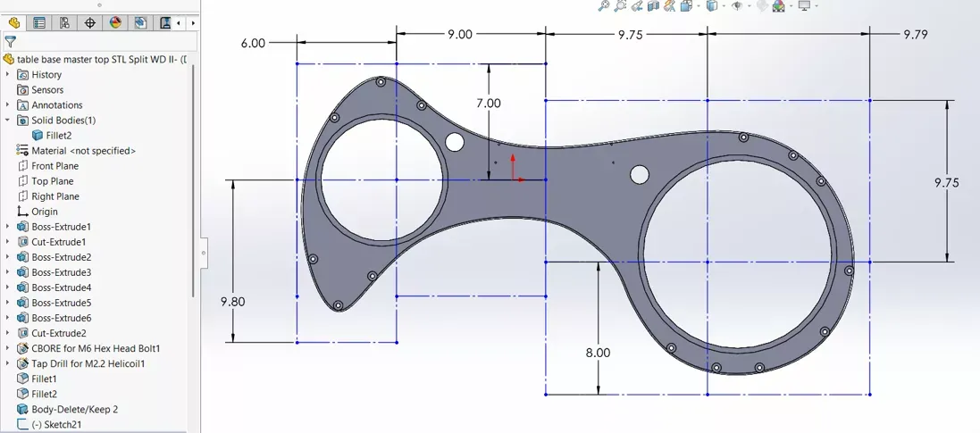Screen dimensions: 980x433
Task: Click the Previous View icon
Action: point(637,5)
